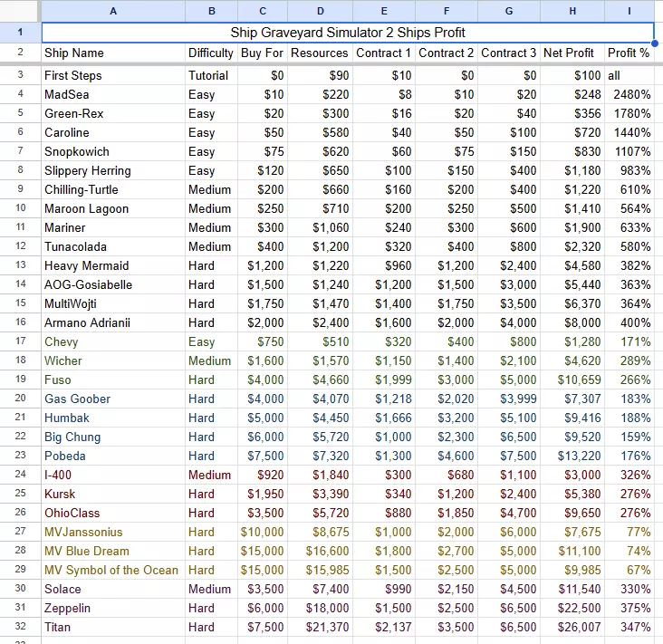The height and width of the screenshot is (644, 663).
Task: Select the Contract 2 header cell
Action: tap(447, 53)
